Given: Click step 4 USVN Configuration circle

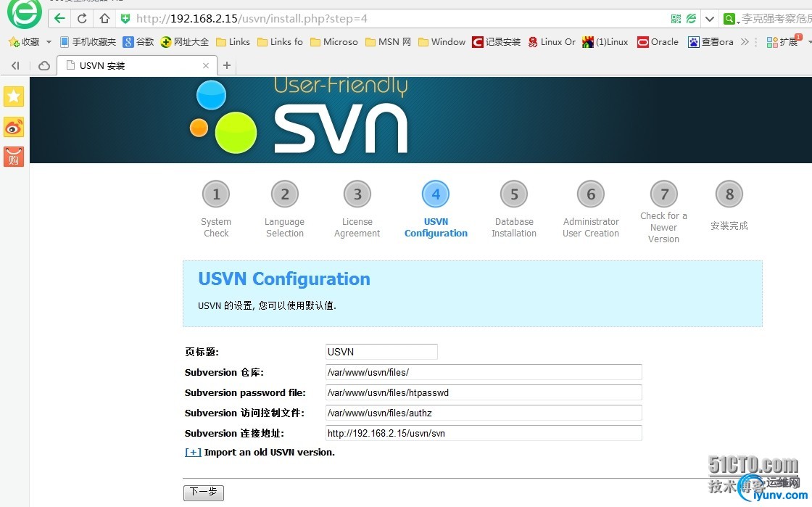Looking at the screenshot, I should [x=436, y=194].
